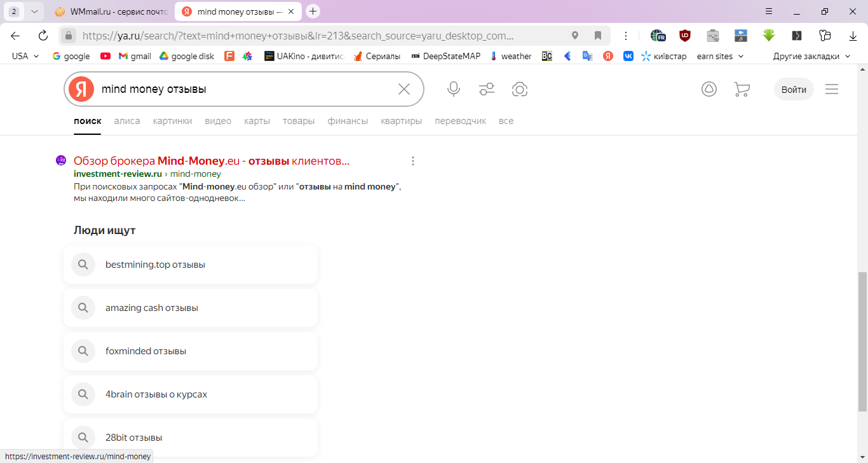
Task: Open the DeepStateMAP bookmark
Action: (445, 56)
